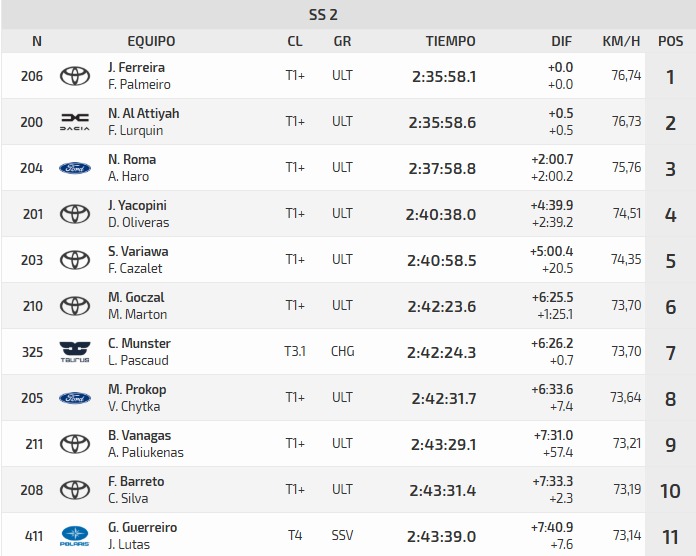
Task: Click the POS column header
Action: (670, 41)
